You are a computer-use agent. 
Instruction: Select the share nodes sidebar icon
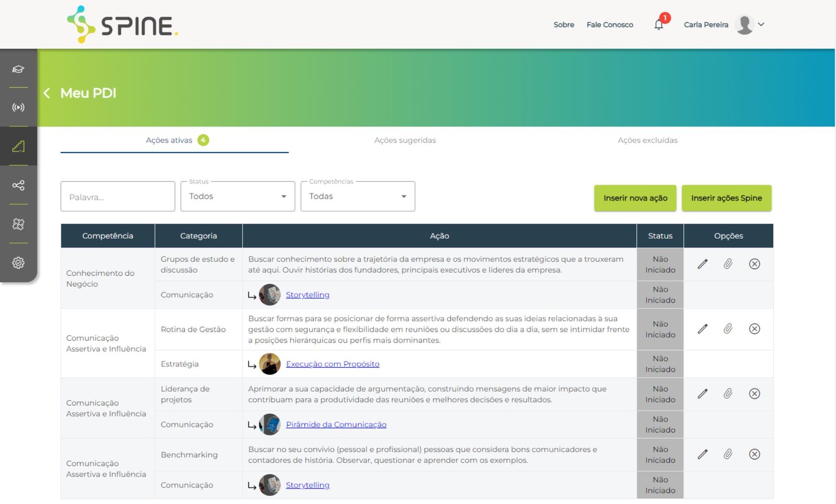18,185
